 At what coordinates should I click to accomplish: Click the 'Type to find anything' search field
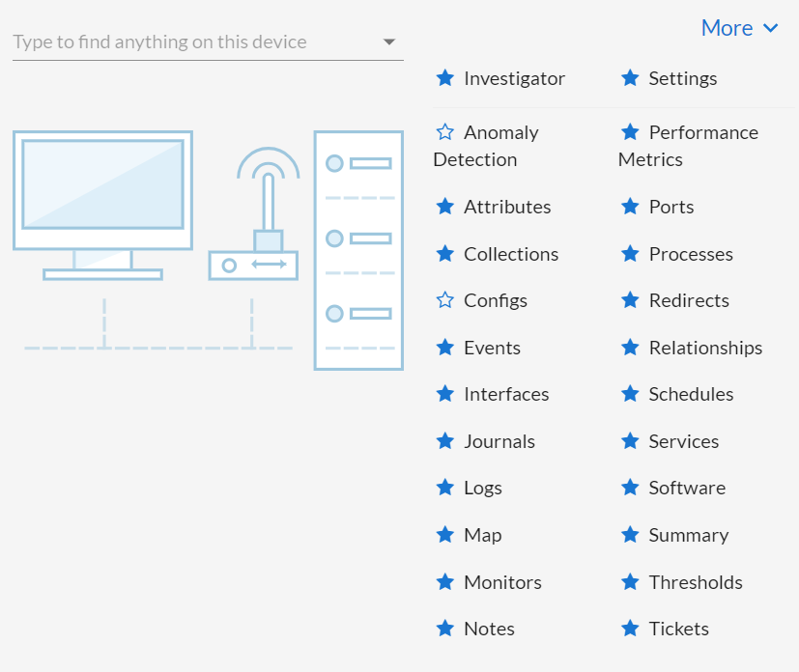coord(193,42)
